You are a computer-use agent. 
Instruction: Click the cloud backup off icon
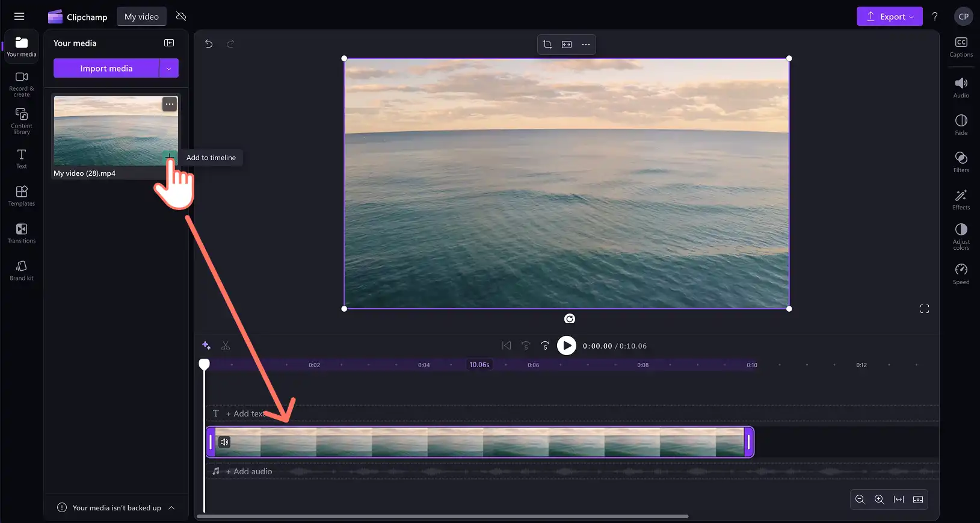(x=181, y=16)
